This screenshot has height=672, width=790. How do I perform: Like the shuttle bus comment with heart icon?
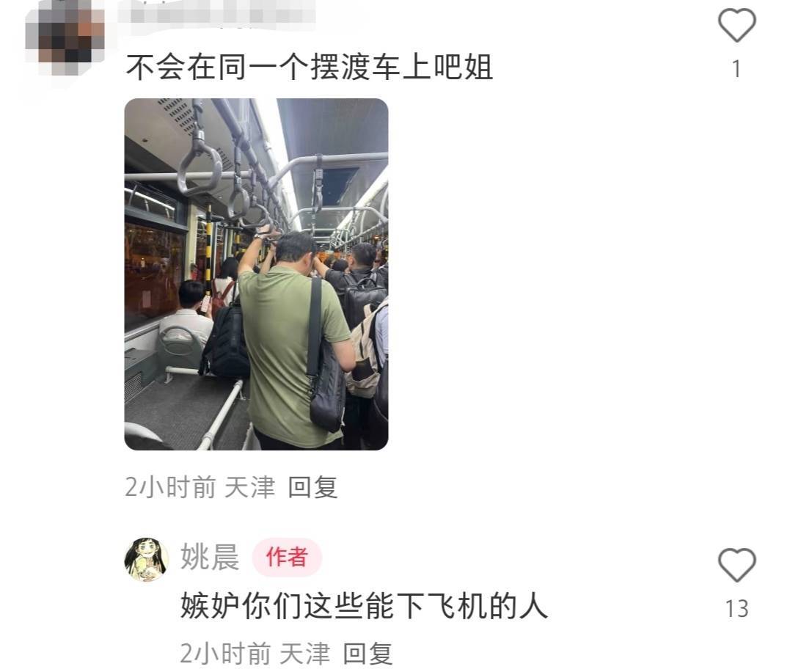(736, 25)
